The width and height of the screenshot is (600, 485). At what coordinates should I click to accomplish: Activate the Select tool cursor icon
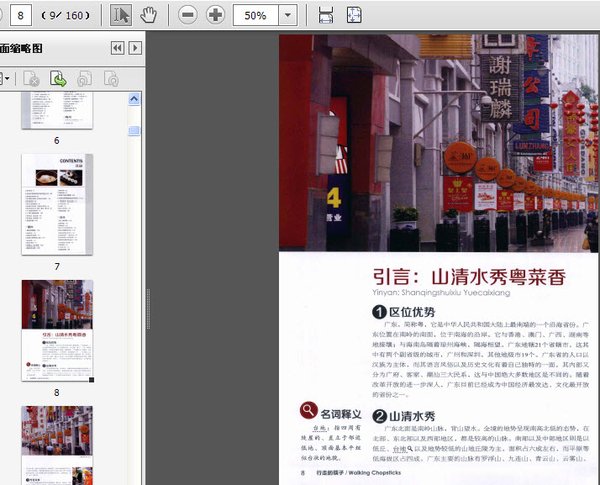pyautogui.click(x=120, y=15)
